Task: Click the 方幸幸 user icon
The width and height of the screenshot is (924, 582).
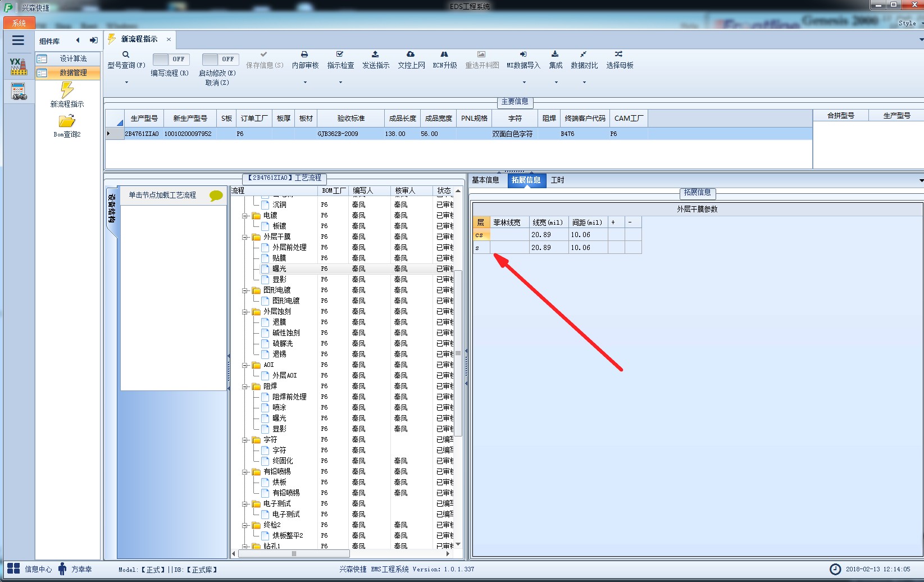Action: [x=62, y=569]
